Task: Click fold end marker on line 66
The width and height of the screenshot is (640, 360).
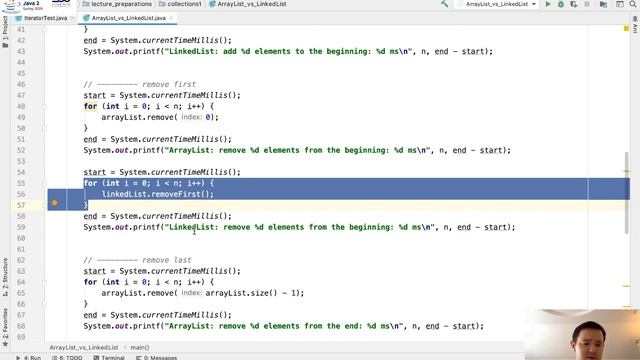Action: click(44, 304)
